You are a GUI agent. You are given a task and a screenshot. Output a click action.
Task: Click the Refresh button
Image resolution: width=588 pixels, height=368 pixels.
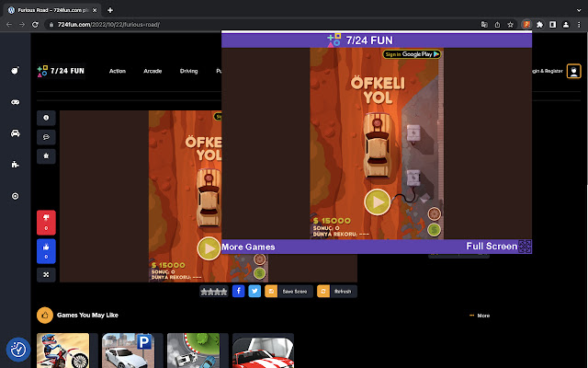337,291
